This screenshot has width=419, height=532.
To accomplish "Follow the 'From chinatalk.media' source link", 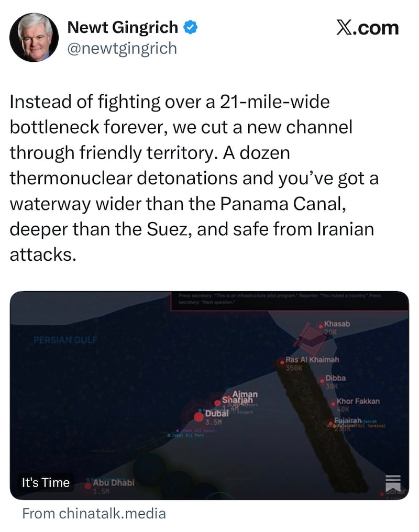I will tap(94, 514).
